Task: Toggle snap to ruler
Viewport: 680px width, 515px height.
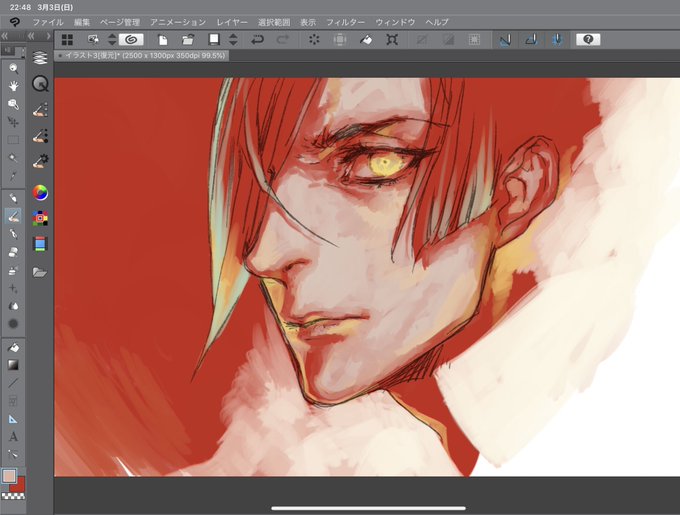Action: 505,40
